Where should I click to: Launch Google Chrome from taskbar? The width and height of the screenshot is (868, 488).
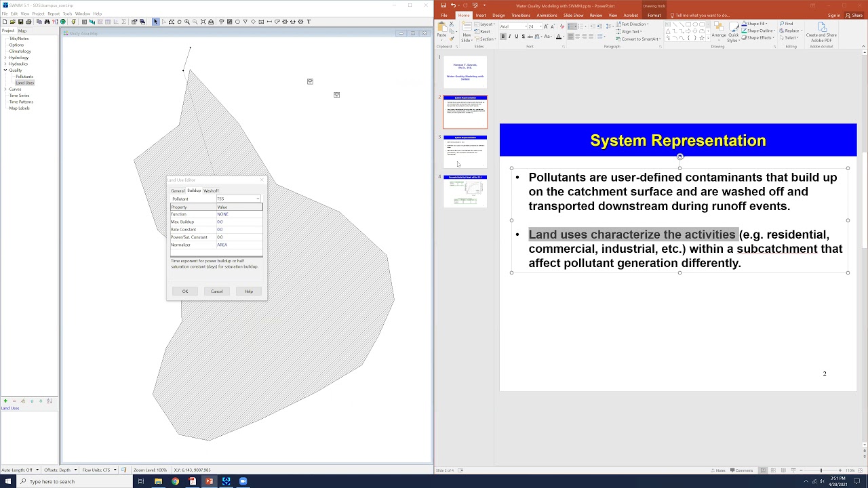click(175, 481)
